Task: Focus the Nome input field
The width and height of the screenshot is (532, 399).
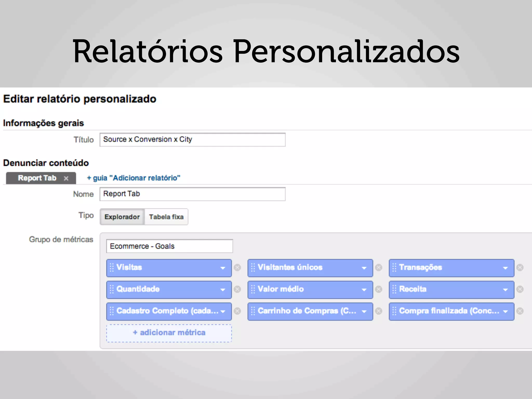Action: [192, 194]
